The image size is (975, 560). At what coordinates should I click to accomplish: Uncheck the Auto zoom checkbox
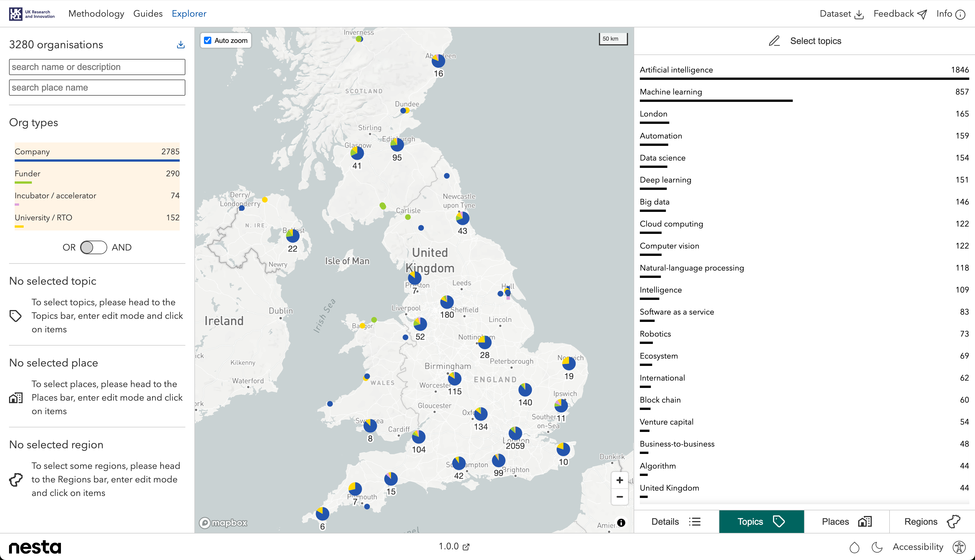click(x=208, y=40)
